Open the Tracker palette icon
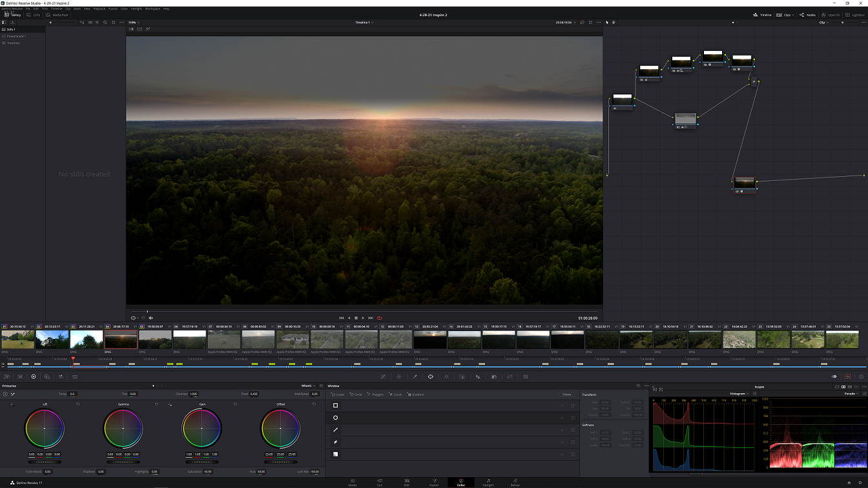Viewport: 868px width, 488px height. pos(446,376)
